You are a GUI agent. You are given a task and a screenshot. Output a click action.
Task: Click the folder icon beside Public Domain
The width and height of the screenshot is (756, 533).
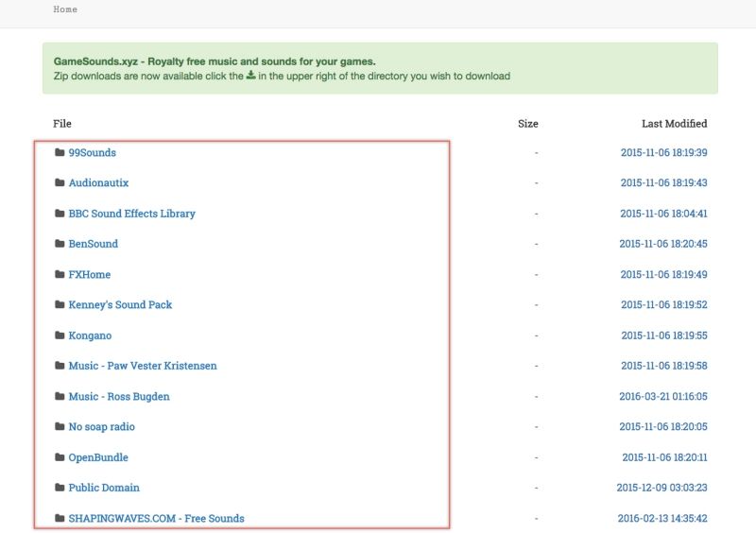click(x=60, y=488)
